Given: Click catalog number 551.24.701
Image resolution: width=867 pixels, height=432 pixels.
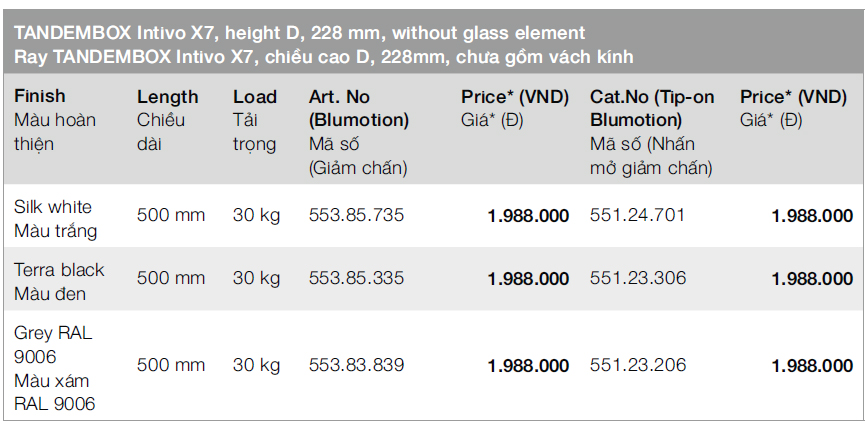Looking at the screenshot, I should [x=638, y=215].
